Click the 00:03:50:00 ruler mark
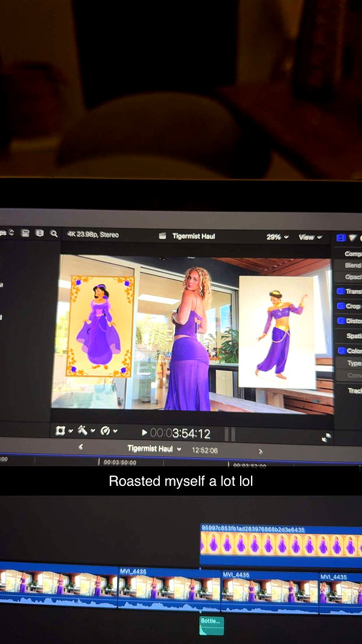362x644 pixels. click(x=120, y=462)
